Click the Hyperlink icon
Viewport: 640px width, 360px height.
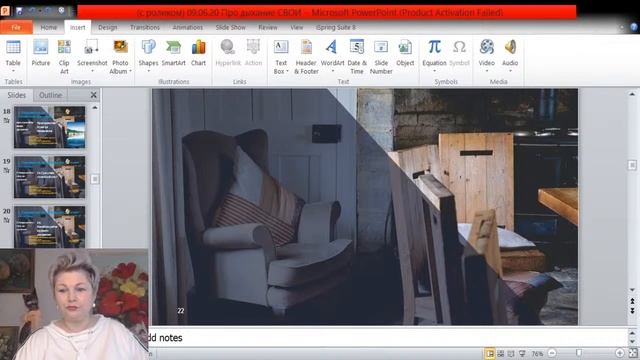[228, 47]
